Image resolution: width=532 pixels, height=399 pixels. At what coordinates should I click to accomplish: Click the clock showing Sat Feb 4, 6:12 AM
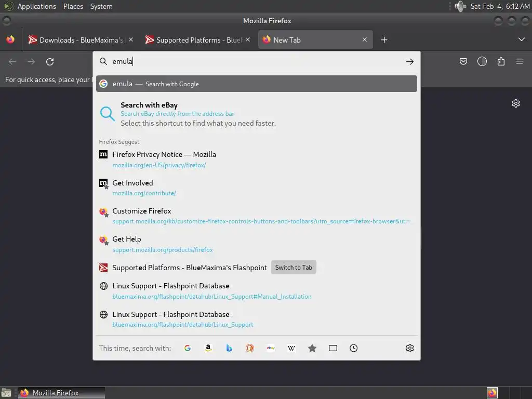click(x=500, y=6)
